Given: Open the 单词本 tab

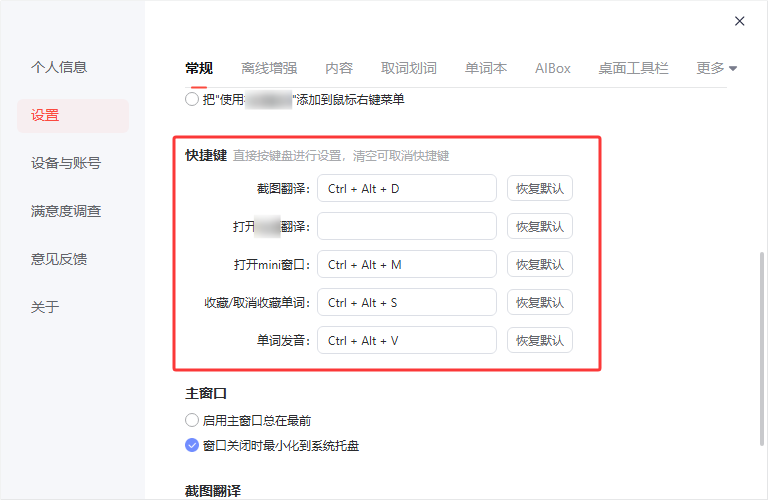Looking at the screenshot, I should point(486,68).
